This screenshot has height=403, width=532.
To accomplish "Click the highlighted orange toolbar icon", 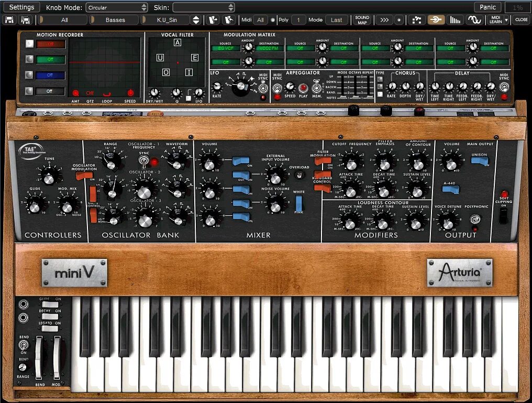I will tap(436, 20).
